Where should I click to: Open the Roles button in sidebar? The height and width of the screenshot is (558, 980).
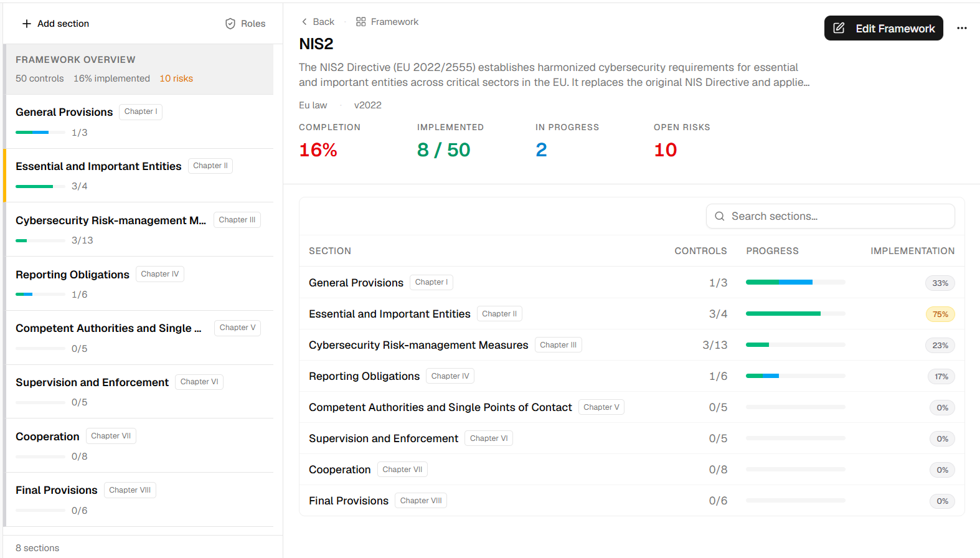[245, 24]
